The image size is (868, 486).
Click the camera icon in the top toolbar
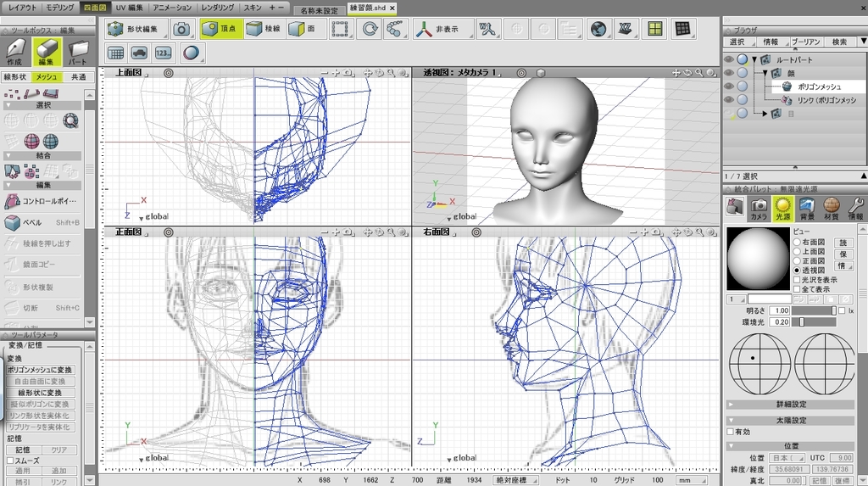click(181, 29)
